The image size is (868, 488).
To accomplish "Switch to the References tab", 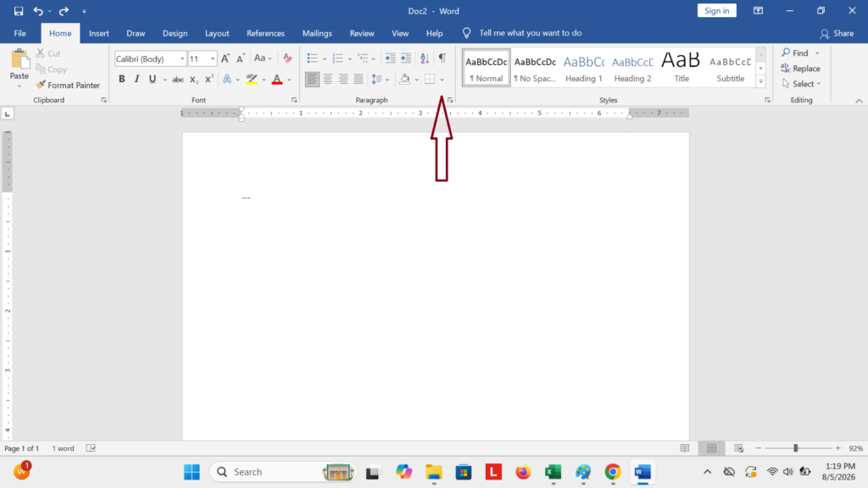I will pos(265,33).
